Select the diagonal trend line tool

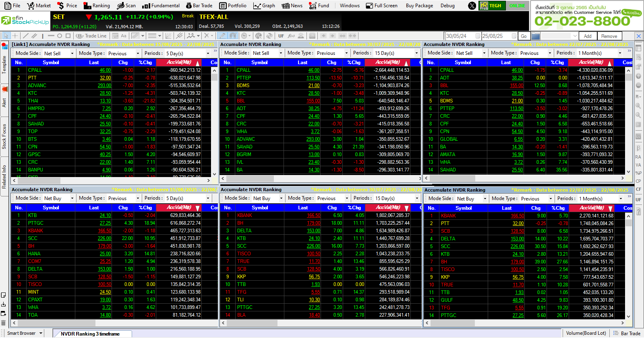(x=26, y=36)
